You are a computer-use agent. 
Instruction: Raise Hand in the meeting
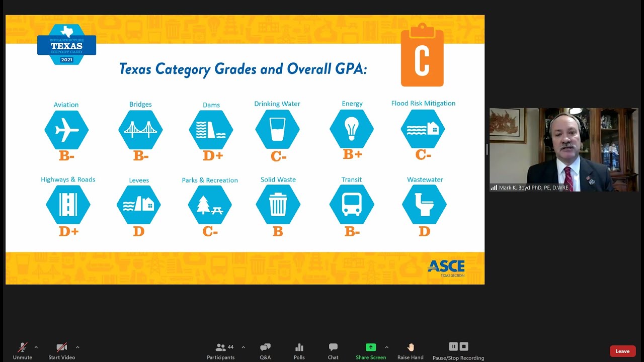[411, 350]
